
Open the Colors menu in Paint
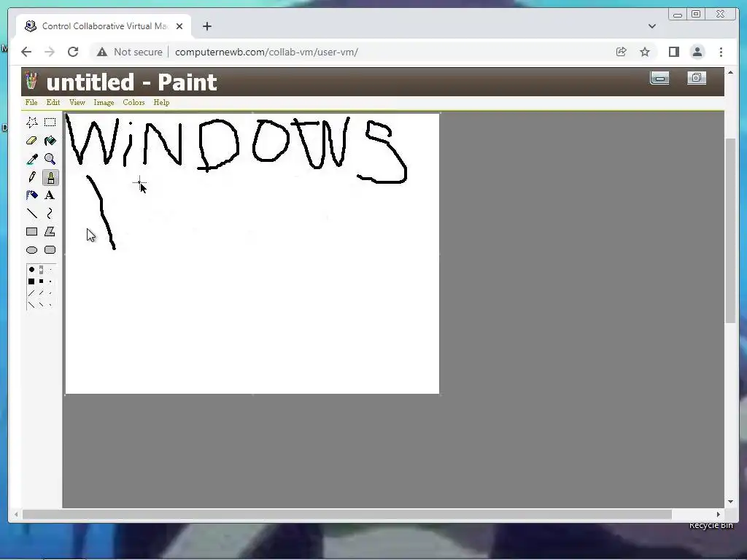point(134,102)
